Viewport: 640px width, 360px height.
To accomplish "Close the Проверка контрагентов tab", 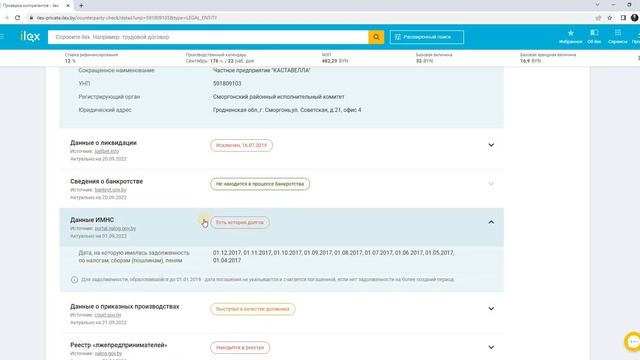I will 68,6.
